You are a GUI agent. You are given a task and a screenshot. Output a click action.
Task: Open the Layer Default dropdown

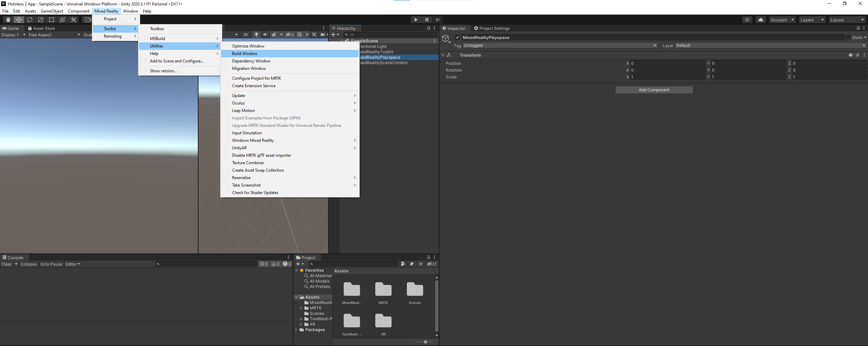tap(771, 45)
